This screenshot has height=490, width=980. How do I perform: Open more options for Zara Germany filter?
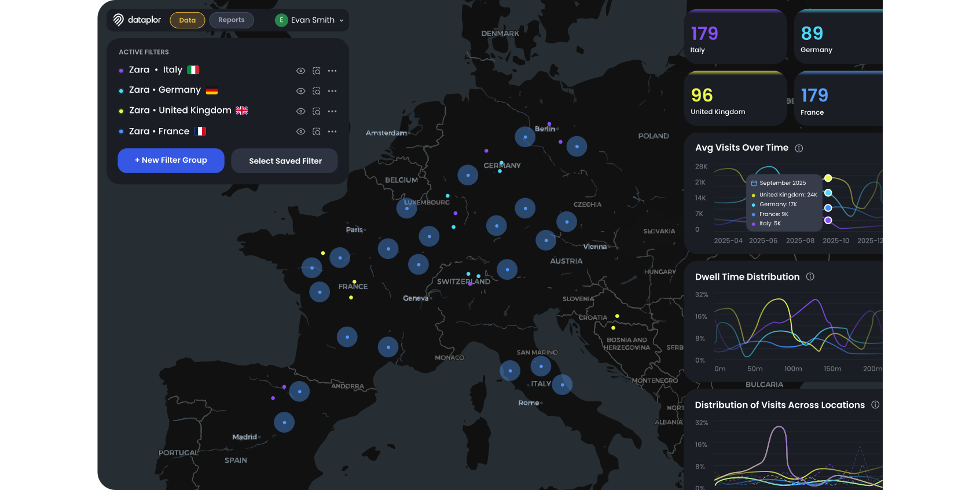click(x=332, y=91)
